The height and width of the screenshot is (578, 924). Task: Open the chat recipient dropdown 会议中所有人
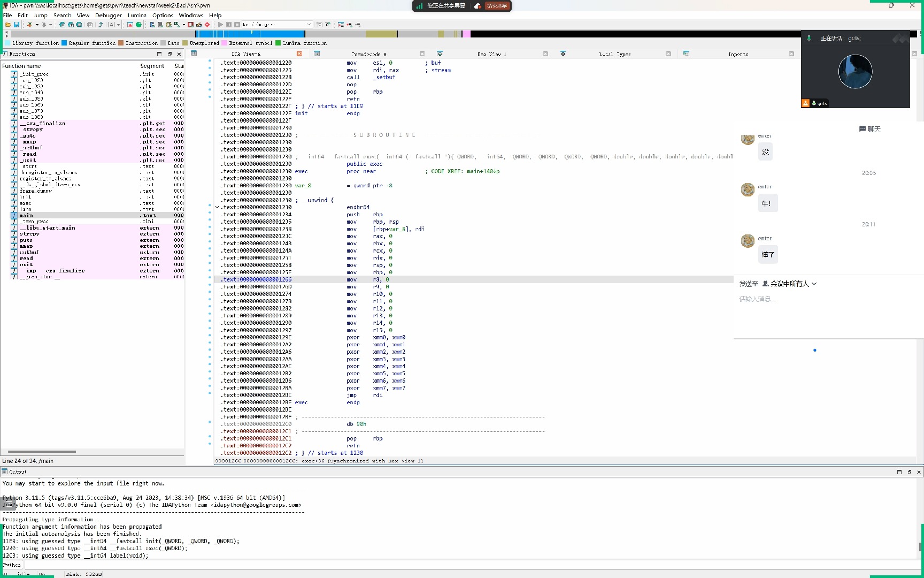click(x=789, y=284)
